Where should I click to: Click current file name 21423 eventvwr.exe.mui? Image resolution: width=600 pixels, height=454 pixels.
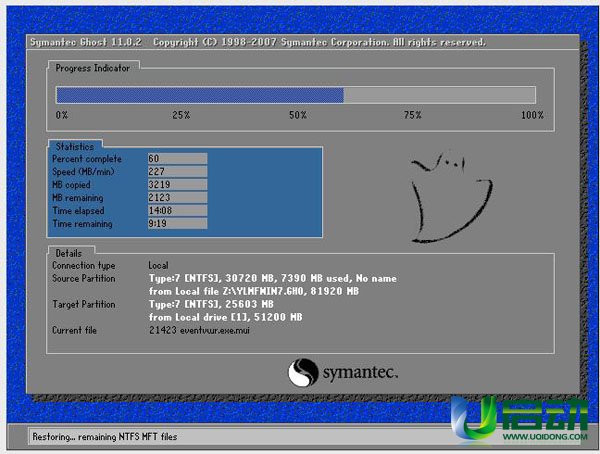(x=199, y=330)
